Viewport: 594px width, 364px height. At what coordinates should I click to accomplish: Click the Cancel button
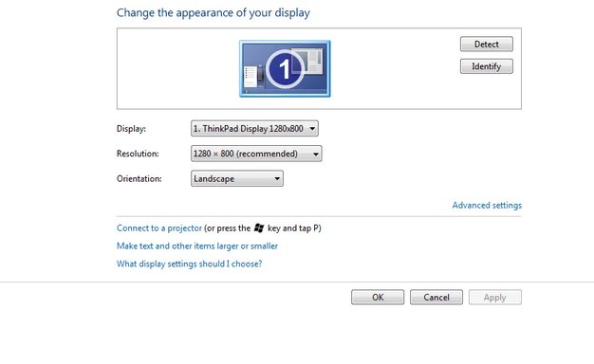436,297
